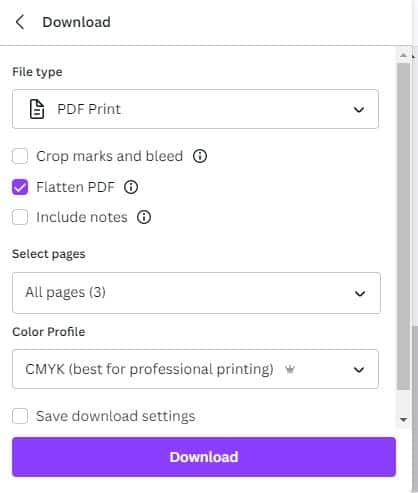Screen dimensions: 418x493
Task: Expand the All pages (3) dropdown
Action: 196,293
